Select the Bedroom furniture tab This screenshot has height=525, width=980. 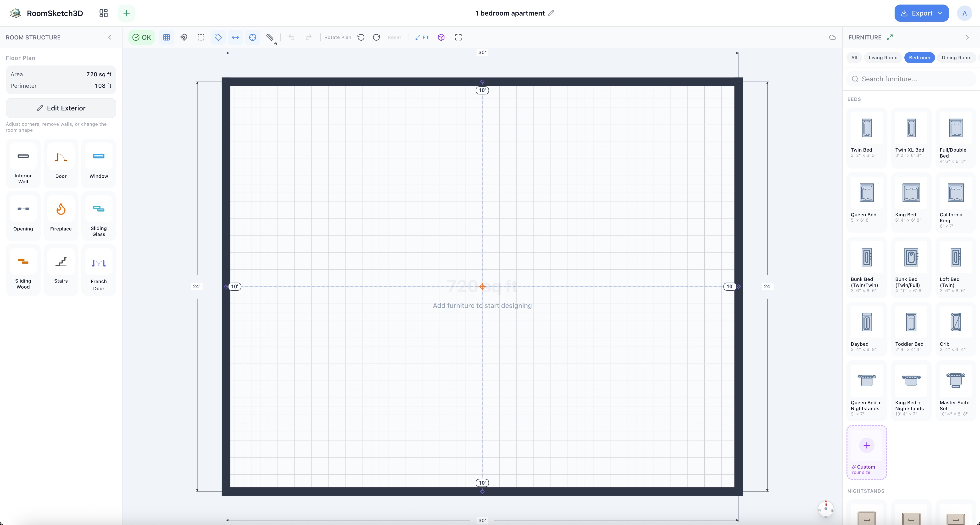[919, 58]
